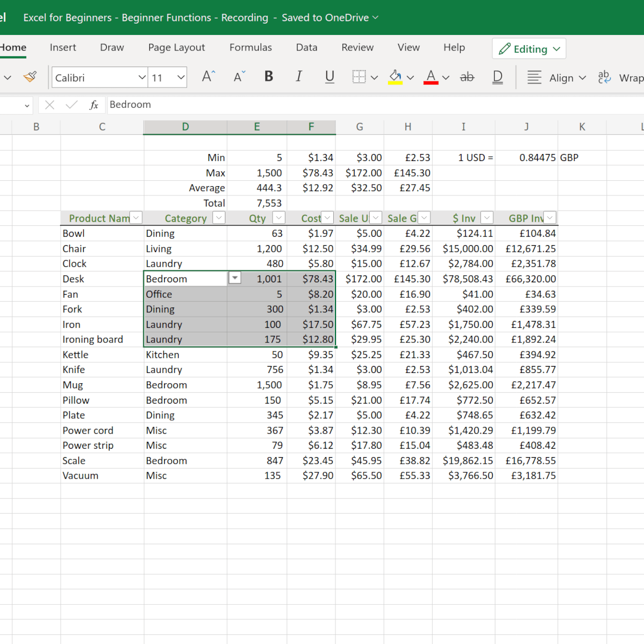Toggle Italic formatting
This screenshot has width=644, height=644.
click(x=299, y=77)
